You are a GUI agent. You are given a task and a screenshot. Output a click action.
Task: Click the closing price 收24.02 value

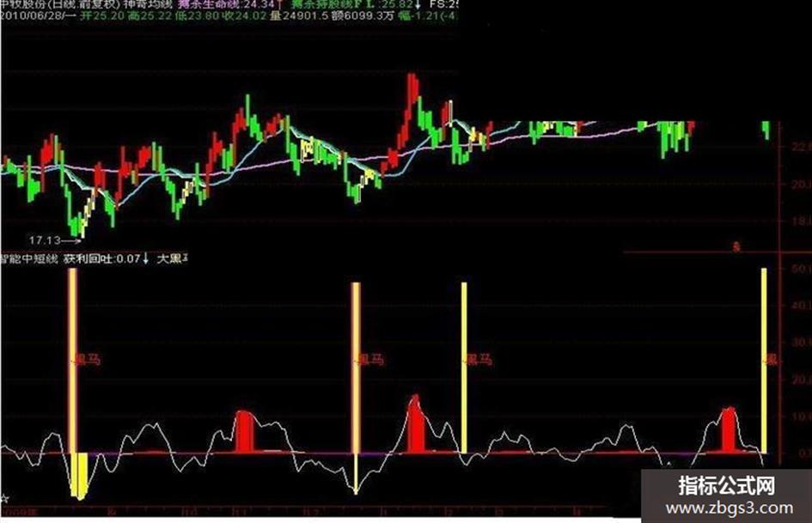pos(244,15)
